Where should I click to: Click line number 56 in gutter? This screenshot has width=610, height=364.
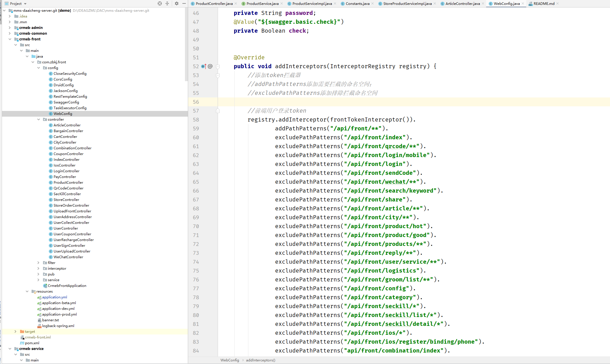tap(196, 102)
